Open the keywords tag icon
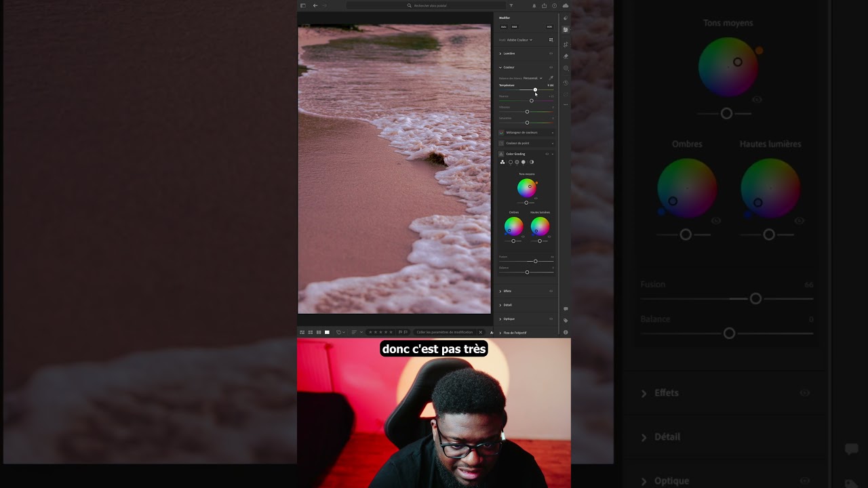 566,321
